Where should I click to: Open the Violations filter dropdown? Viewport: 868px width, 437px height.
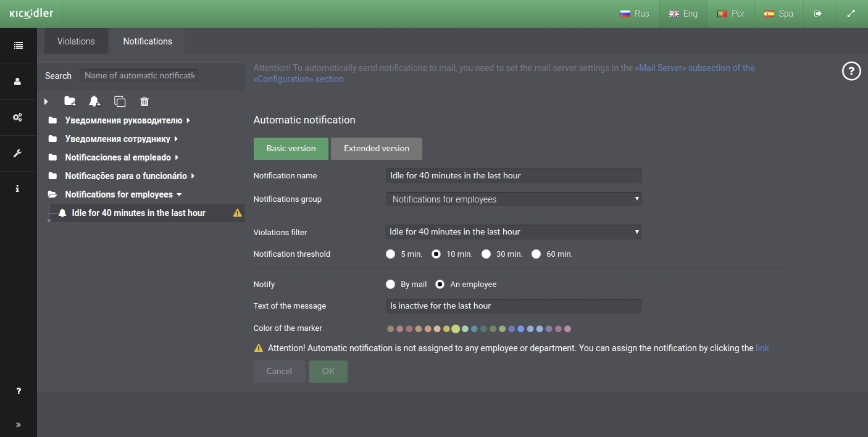(514, 231)
